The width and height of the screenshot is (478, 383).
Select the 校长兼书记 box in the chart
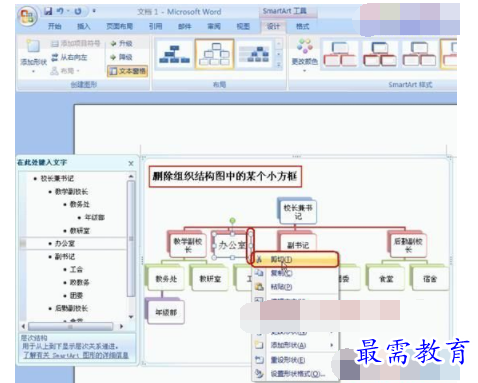coord(298,212)
